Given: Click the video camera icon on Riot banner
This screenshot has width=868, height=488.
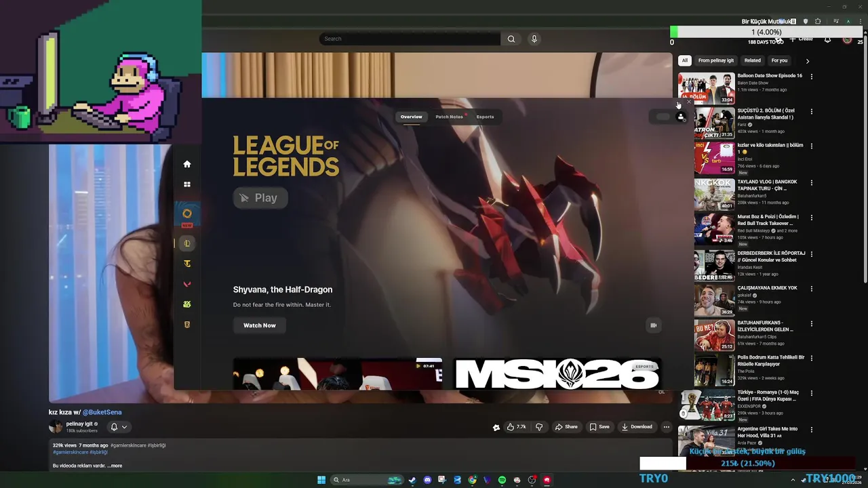Looking at the screenshot, I should (x=654, y=325).
